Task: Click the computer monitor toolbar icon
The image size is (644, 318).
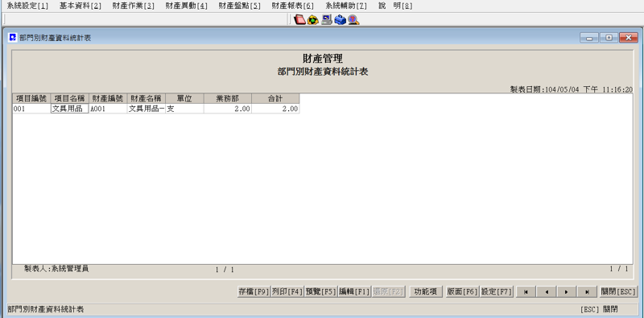Action: pyautogui.click(x=327, y=19)
